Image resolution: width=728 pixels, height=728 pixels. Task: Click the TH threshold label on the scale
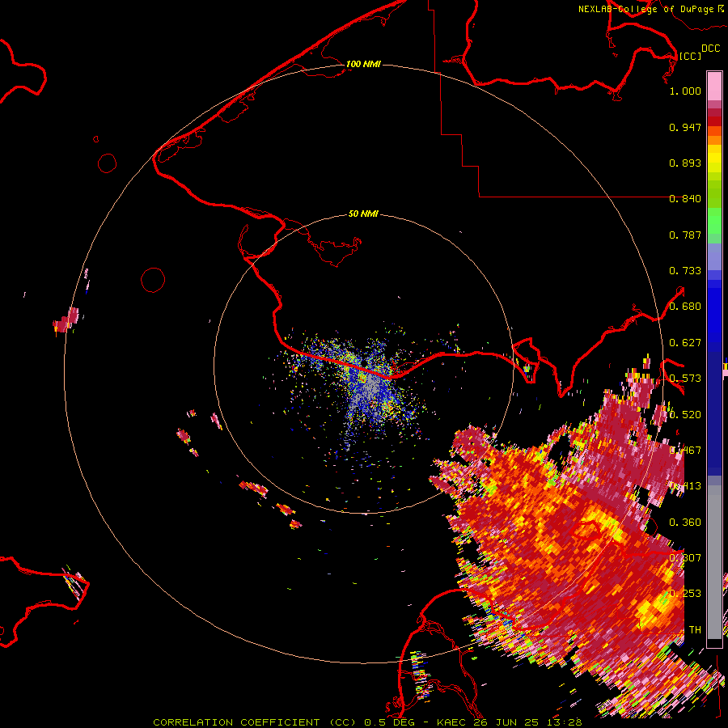[695, 630]
